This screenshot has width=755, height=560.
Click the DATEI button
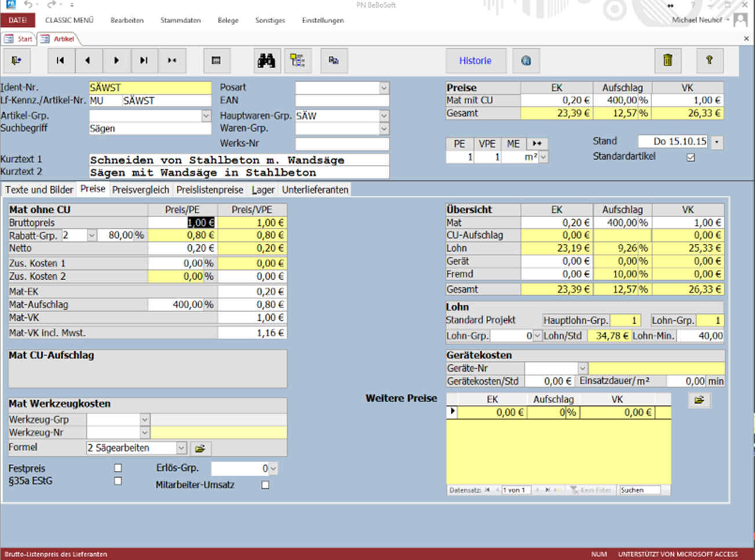click(x=17, y=20)
